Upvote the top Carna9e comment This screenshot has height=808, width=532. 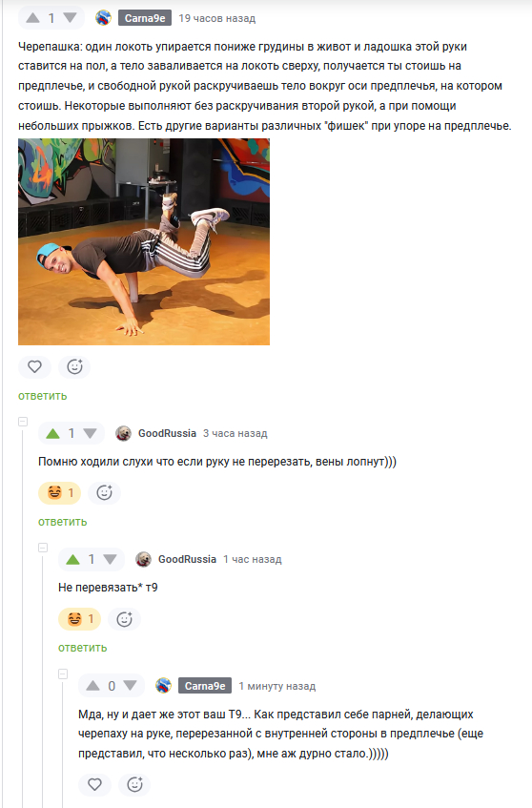(33, 18)
